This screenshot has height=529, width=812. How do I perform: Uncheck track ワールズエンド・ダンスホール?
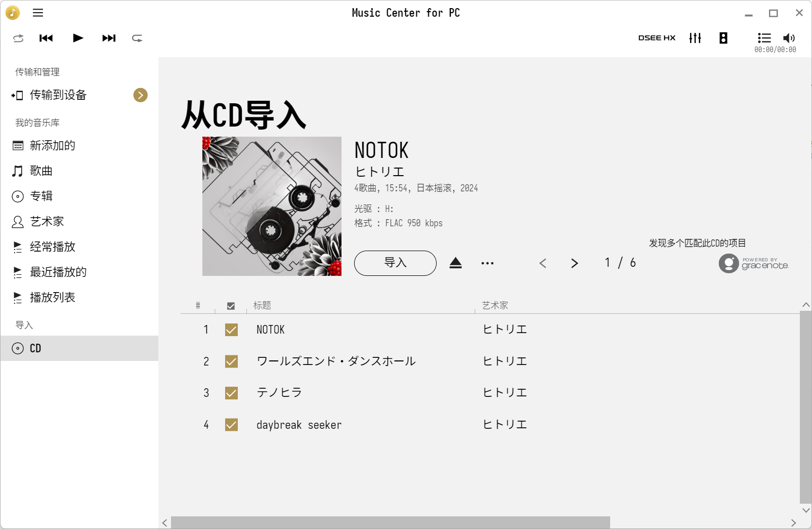[x=231, y=361]
